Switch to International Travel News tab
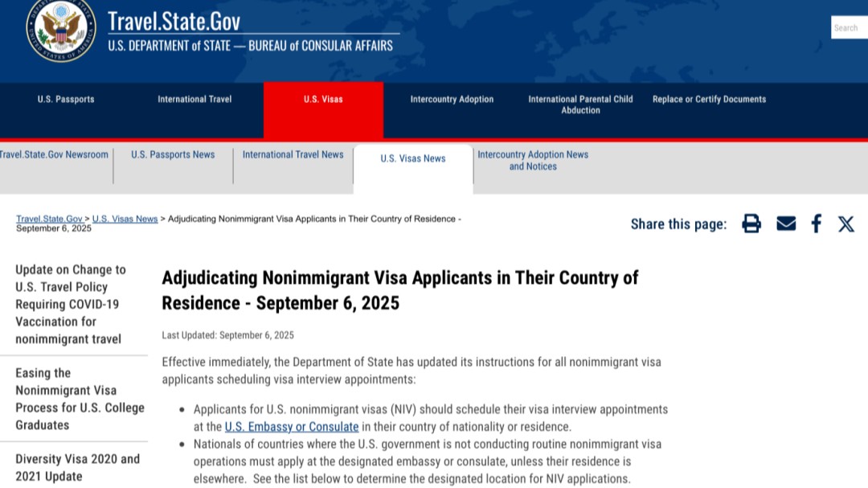The height and width of the screenshot is (488, 868). click(293, 155)
